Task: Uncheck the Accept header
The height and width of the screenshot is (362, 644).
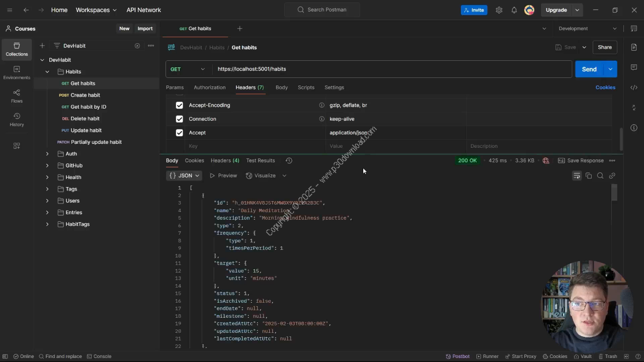Action: [x=179, y=133]
